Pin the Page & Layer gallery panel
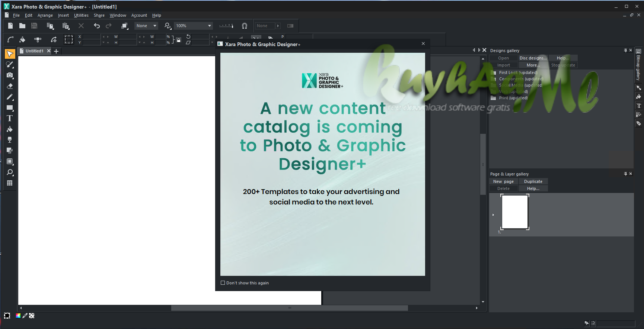Screen dimensions: 644x329 click(625, 174)
